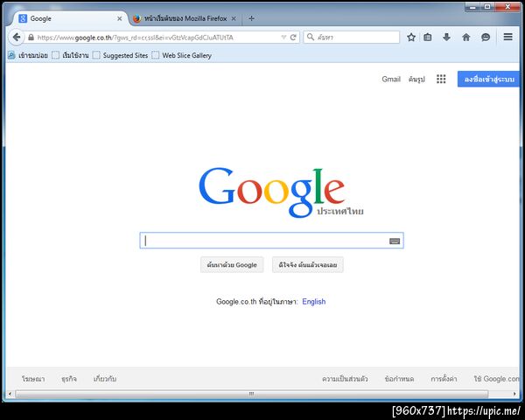The width and height of the screenshot is (525, 420).
Task: Click the horizontal scrollbar right arrow
Action: [x=514, y=394]
